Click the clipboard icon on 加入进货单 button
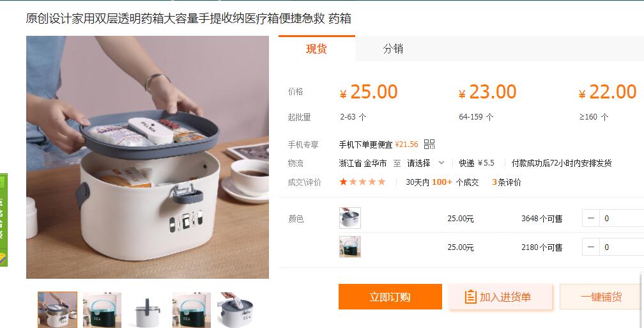This screenshot has height=328, width=644. pos(470,297)
